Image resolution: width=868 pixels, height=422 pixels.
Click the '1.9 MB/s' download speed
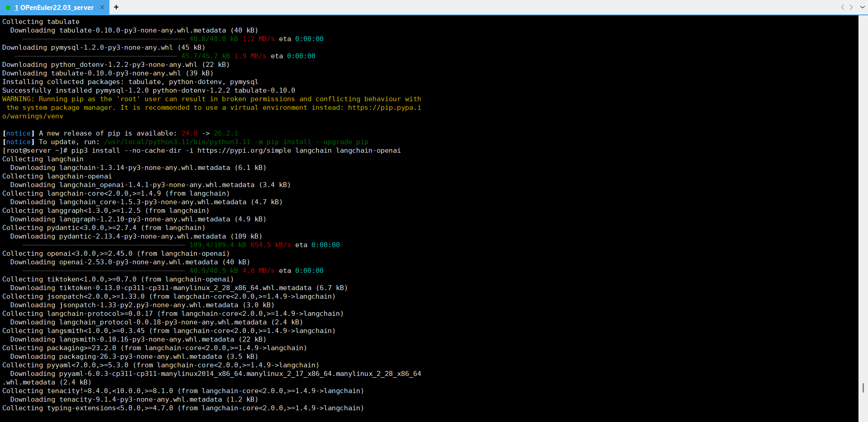250,56
